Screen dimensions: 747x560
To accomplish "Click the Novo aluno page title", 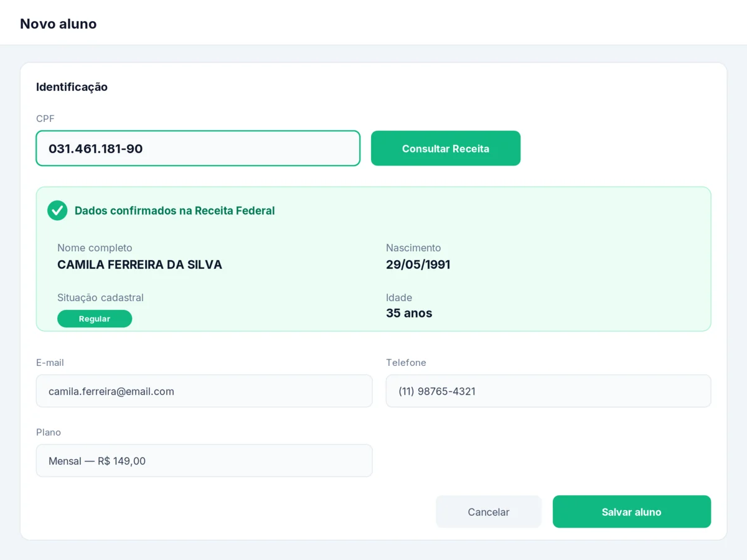I will [59, 24].
